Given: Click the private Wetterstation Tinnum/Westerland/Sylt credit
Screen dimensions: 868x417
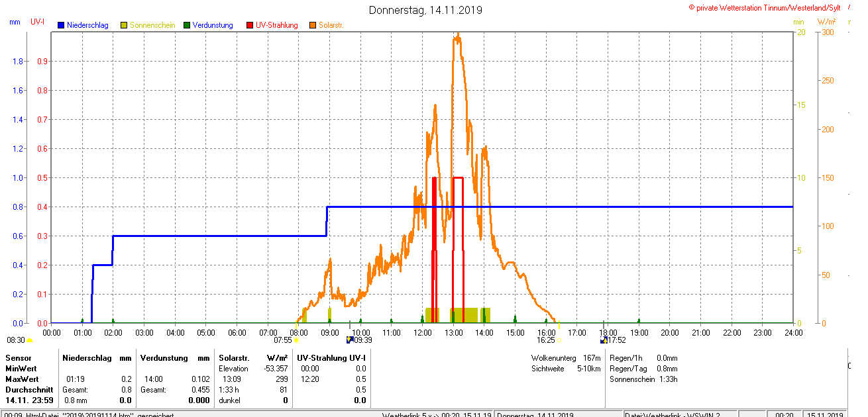Looking at the screenshot, I should click(765, 7).
